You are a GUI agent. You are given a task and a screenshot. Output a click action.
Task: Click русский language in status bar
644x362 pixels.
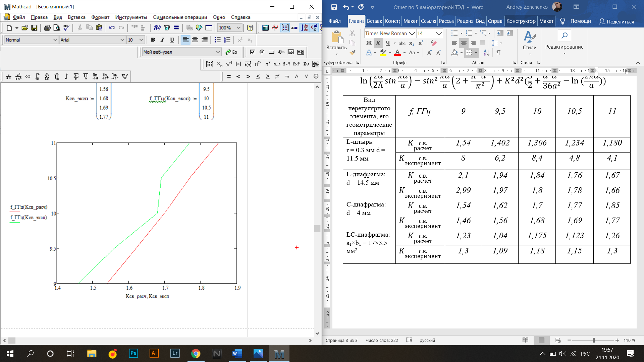(427, 340)
